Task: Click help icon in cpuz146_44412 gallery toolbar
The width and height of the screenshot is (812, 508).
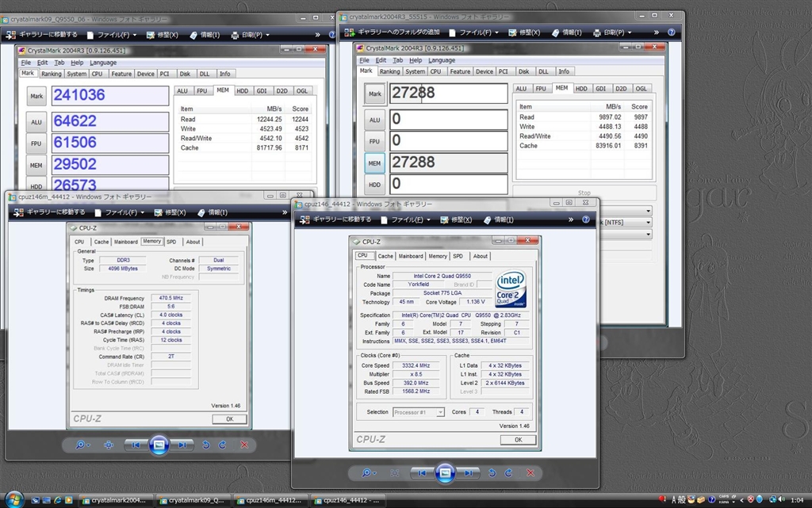Action: [x=586, y=220]
